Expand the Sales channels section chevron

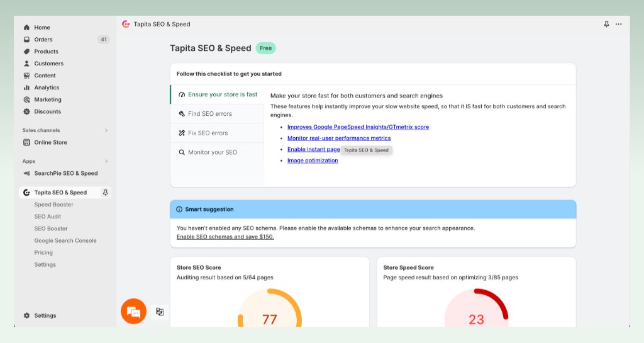[x=106, y=130]
